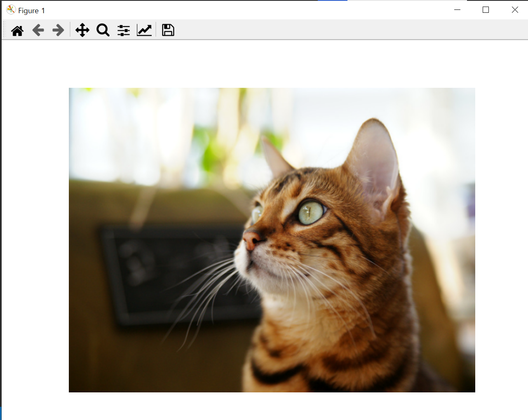Click the cat image in the figure
Image resolution: width=528 pixels, height=420 pixels.
[272, 240]
